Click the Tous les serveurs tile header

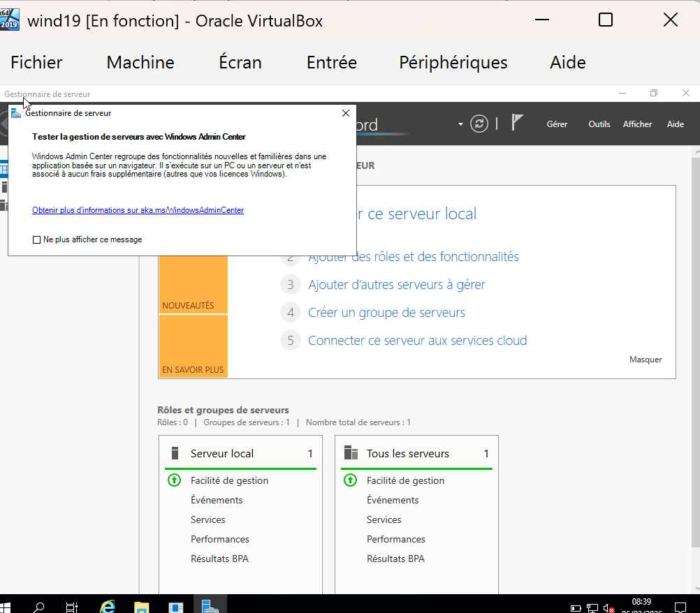tap(416, 454)
